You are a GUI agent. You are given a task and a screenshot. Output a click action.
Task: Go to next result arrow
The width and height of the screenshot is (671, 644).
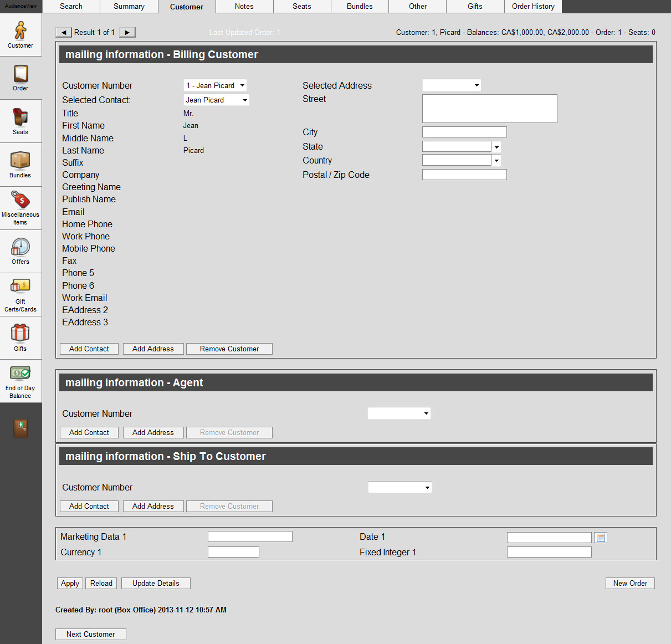127,33
